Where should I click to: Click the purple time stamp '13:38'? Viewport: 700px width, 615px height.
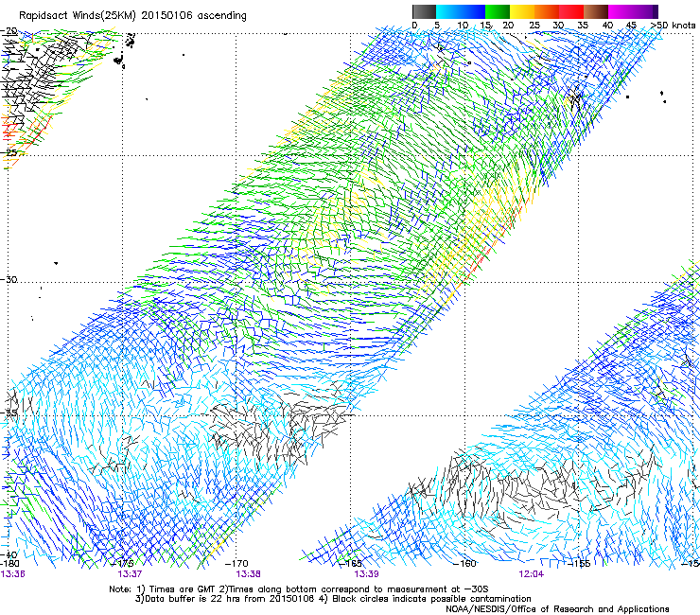[248, 574]
